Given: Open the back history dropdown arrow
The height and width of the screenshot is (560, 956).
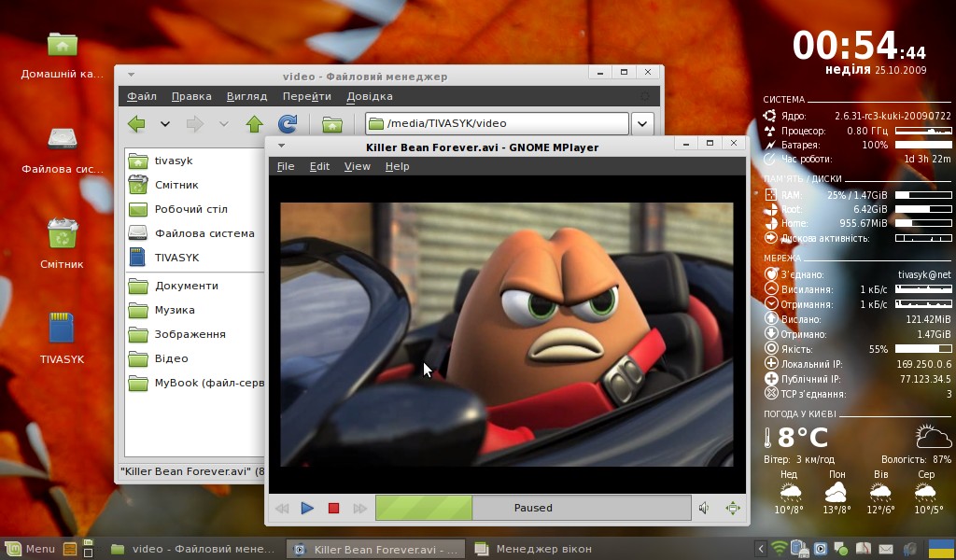Looking at the screenshot, I should [x=164, y=124].
